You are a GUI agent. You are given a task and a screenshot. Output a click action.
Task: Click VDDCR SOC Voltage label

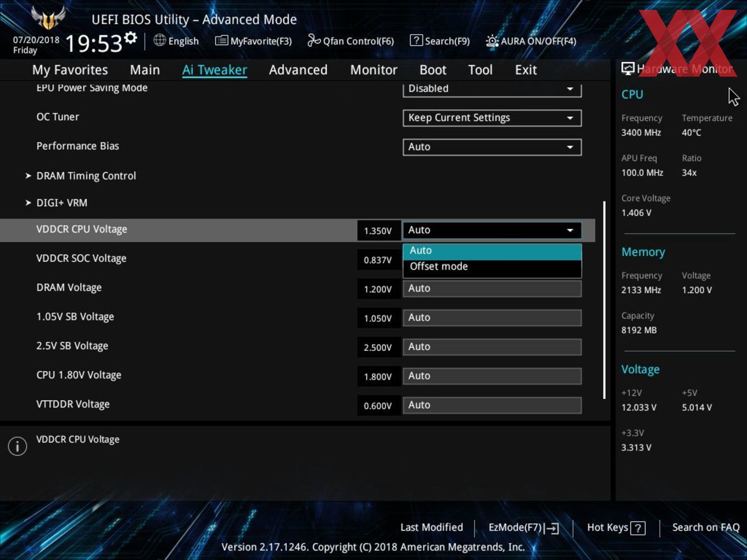pyautogui.click(x=81, y=258)
